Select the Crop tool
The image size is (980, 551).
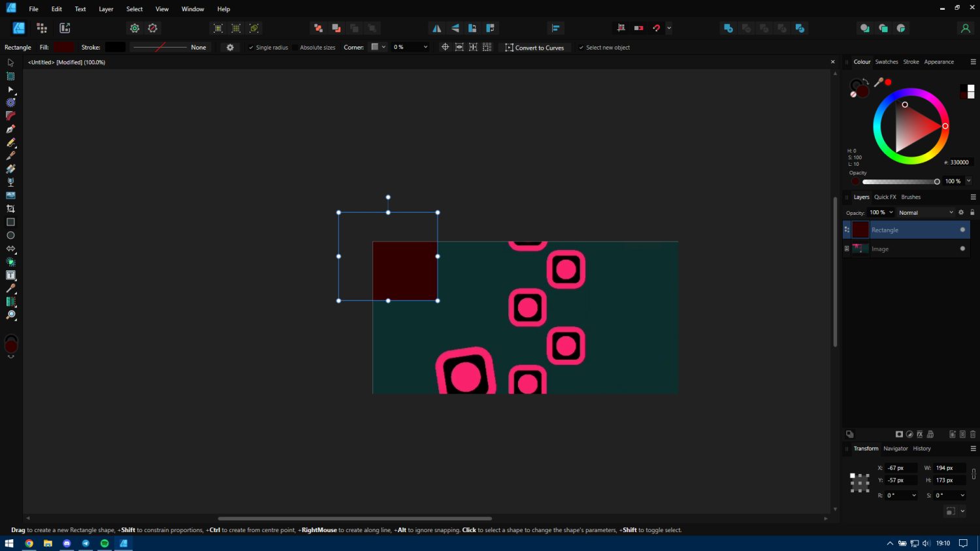pos(10,209)
